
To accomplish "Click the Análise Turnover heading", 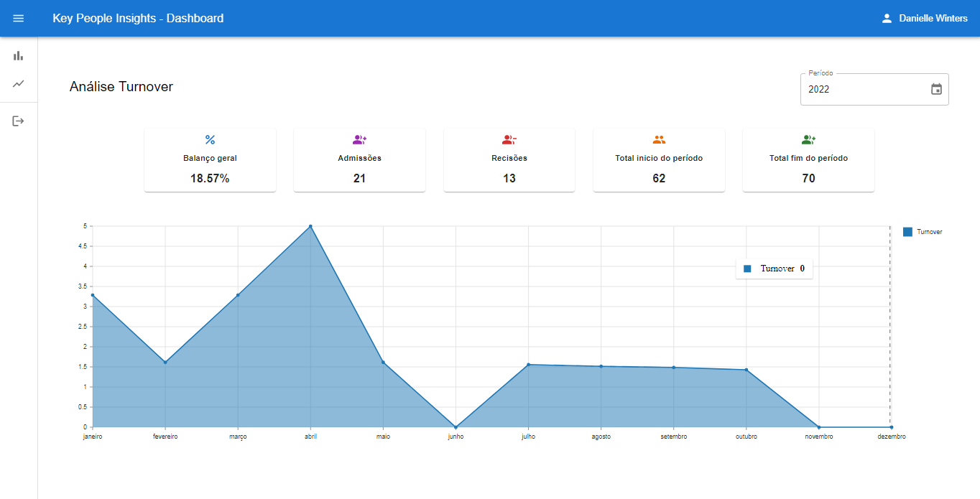I will [121, 87].
